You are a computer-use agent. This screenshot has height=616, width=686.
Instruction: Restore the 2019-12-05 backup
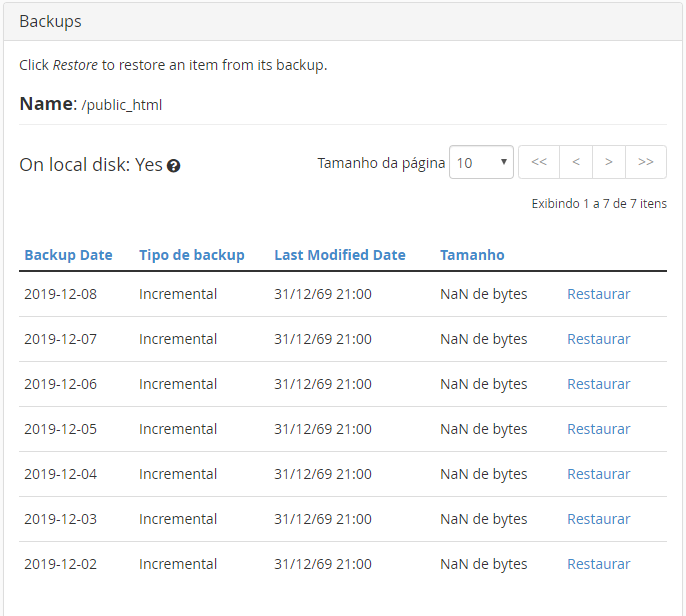point(598,429)
